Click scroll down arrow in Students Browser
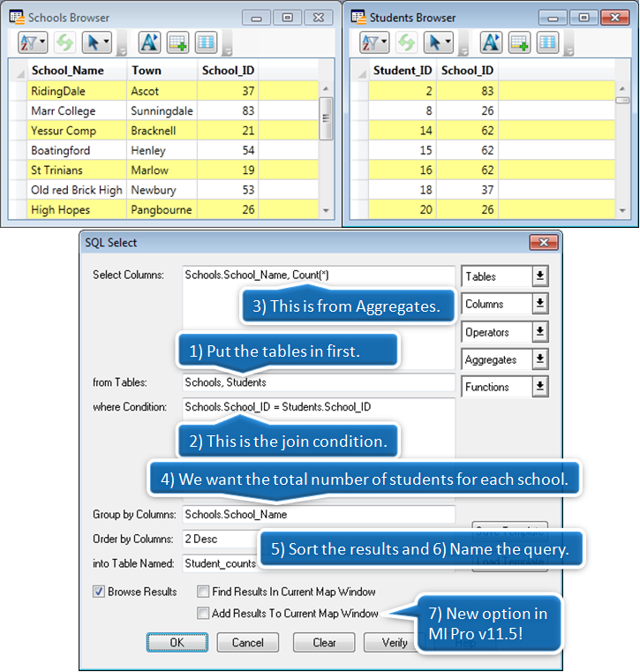Image resolution: width=640 pixels, height=672 pixels. [623, 210]
